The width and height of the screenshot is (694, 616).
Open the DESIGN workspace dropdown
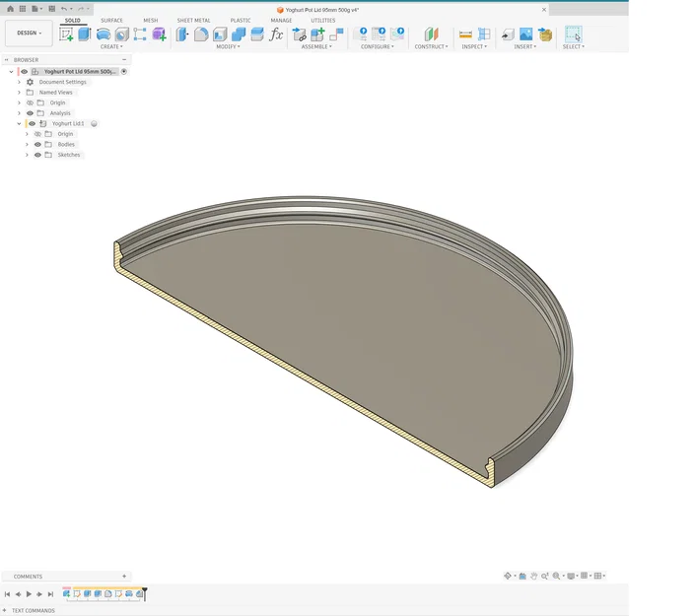click(30, 33)
